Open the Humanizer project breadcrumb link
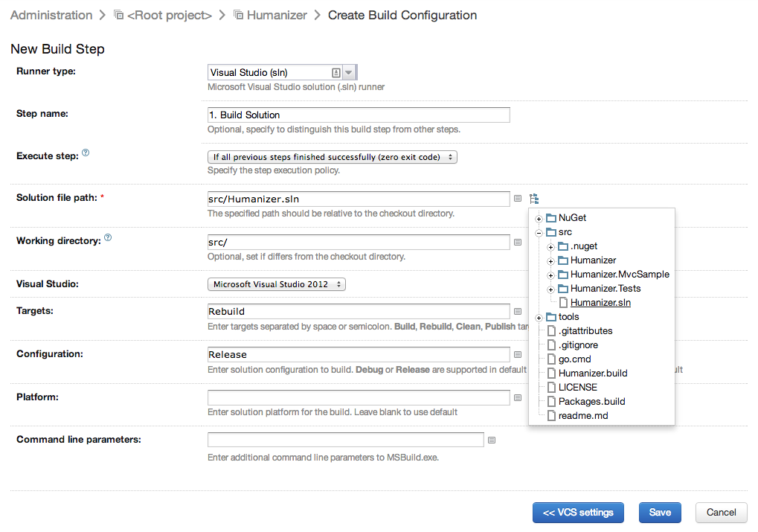The height and width of the screenshot is (532, 758). 277,16
